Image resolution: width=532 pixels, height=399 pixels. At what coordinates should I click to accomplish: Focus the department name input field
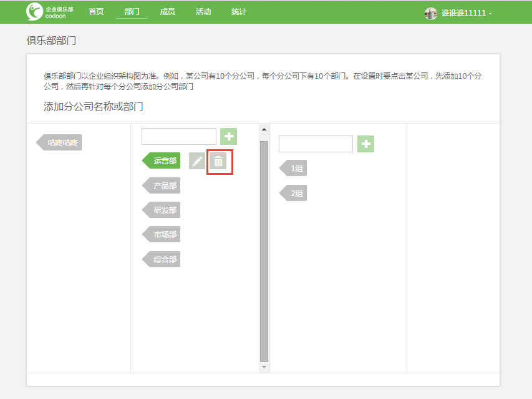(x=179, y=137)
